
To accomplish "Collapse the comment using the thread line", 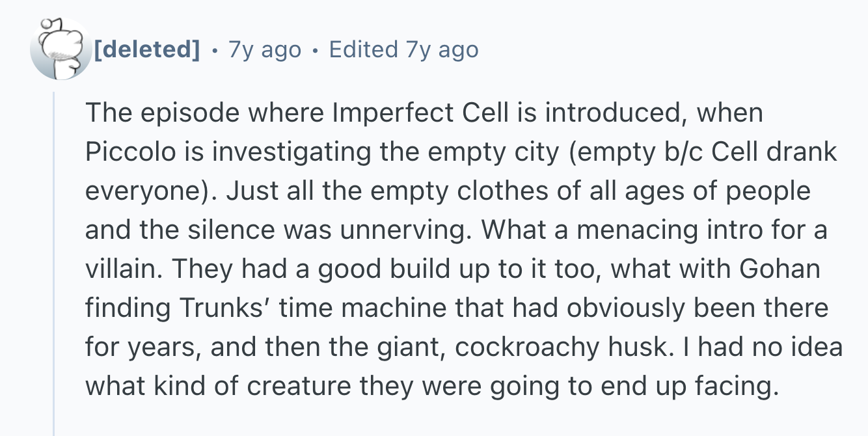I will [x=55, y=260].
